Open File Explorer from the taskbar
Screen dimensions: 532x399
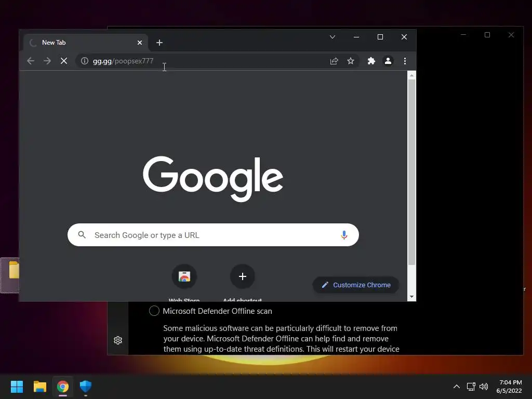pyautogui.click(x=39, y=387)
